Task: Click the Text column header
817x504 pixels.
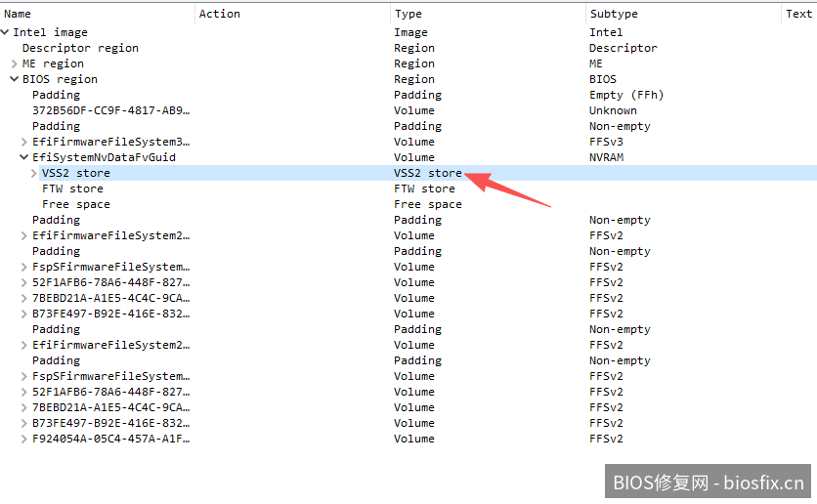Action: (x=798, y=14)
